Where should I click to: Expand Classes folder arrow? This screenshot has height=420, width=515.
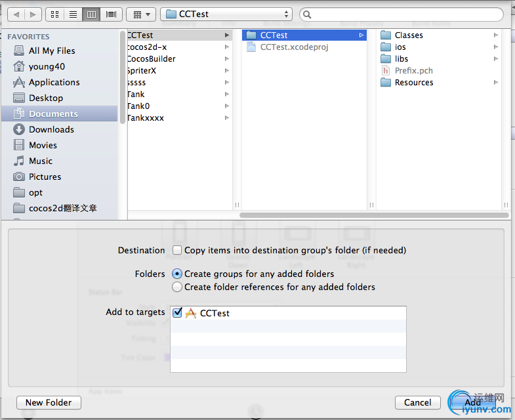(496, 35)
